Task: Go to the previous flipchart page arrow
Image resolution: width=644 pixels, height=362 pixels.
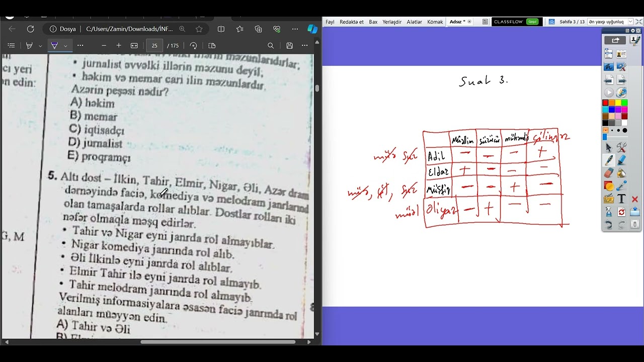Action: (x=609, y=79)
